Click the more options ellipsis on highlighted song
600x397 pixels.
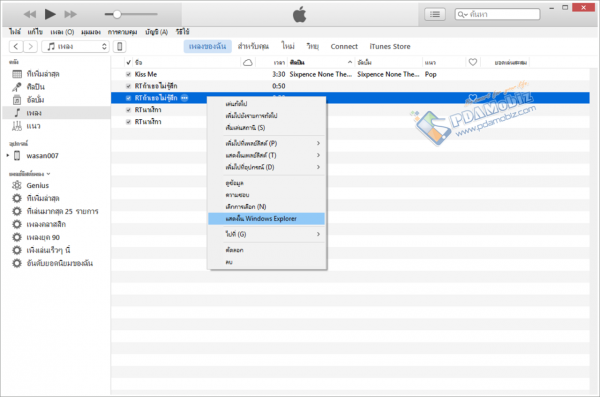click(x=184, y=98)
